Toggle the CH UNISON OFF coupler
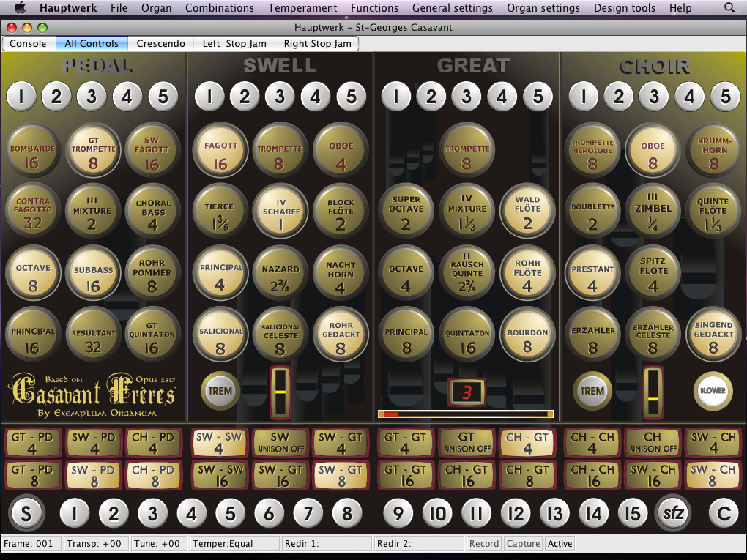Screen dimensions: 747x560 tap(653, 442)
